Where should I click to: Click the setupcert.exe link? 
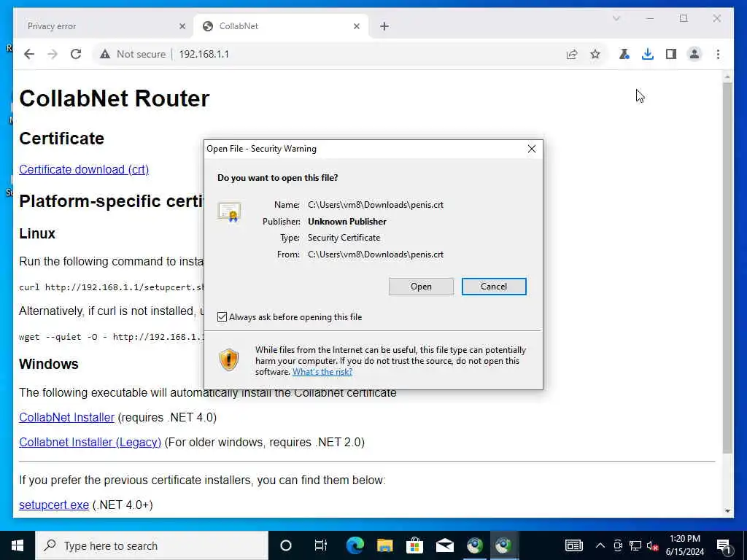tap(54, 505)
